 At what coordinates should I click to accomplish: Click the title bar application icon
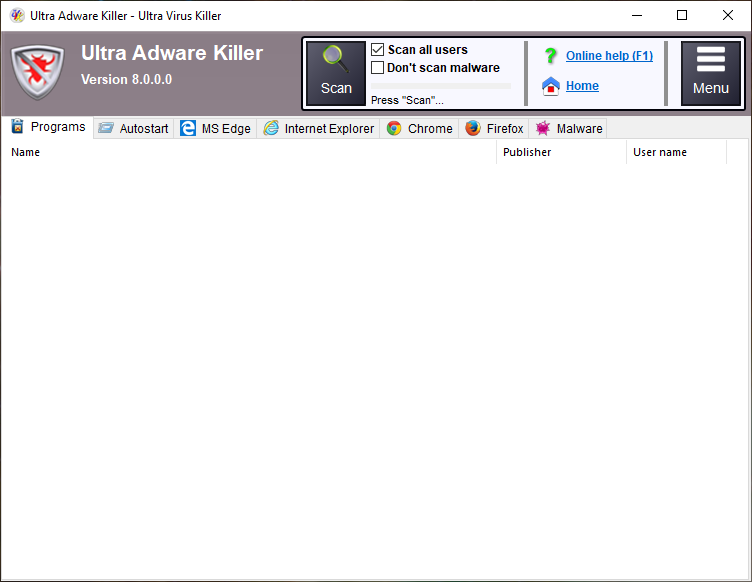(x=17, y=15)
